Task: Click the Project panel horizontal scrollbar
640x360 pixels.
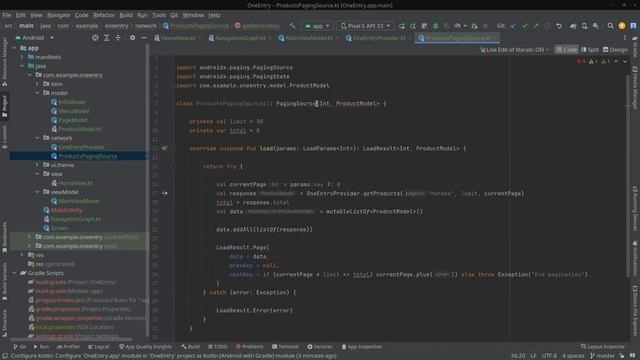Action: coord(71,339)
